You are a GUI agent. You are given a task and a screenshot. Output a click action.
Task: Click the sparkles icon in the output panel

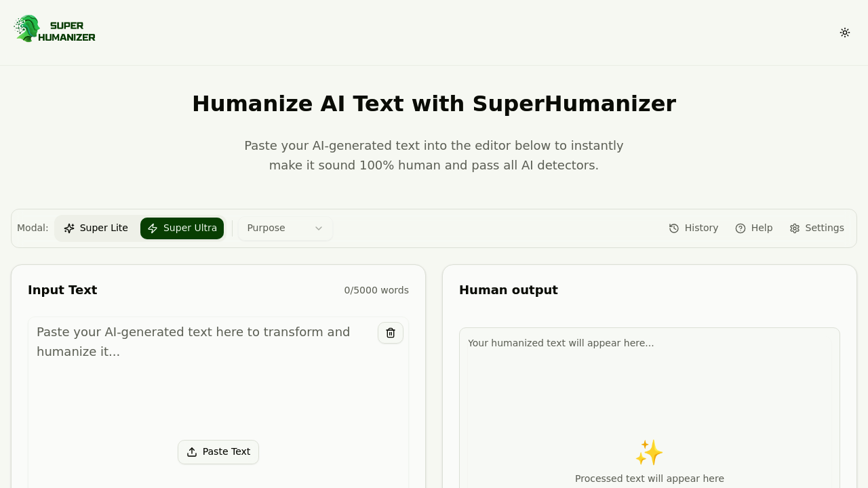[x=649, y=452]
